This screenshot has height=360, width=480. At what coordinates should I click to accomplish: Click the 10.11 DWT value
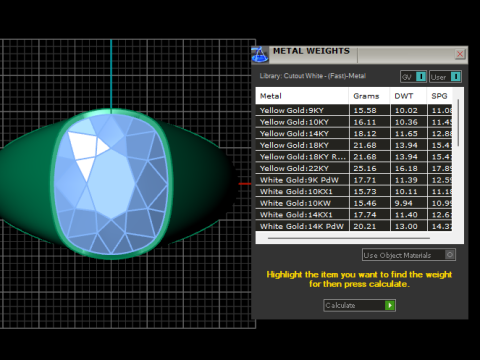tap(406, 192)
